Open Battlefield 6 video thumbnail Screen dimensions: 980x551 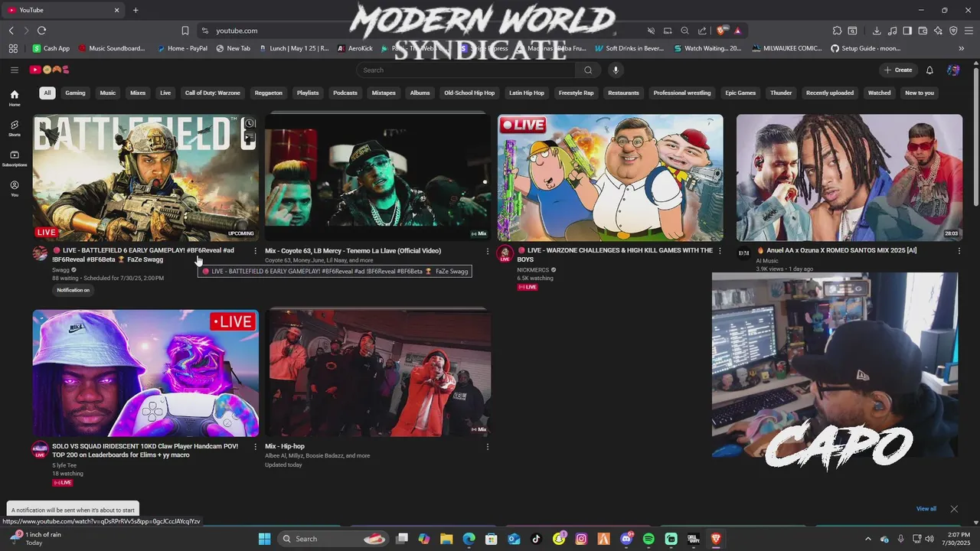pyautogui.click(x=145, y=178)
